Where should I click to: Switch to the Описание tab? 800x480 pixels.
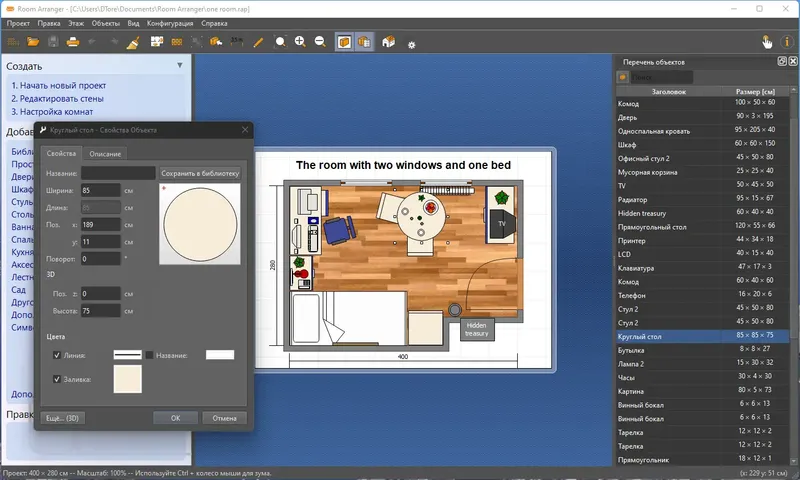click(x=106, y=153)
